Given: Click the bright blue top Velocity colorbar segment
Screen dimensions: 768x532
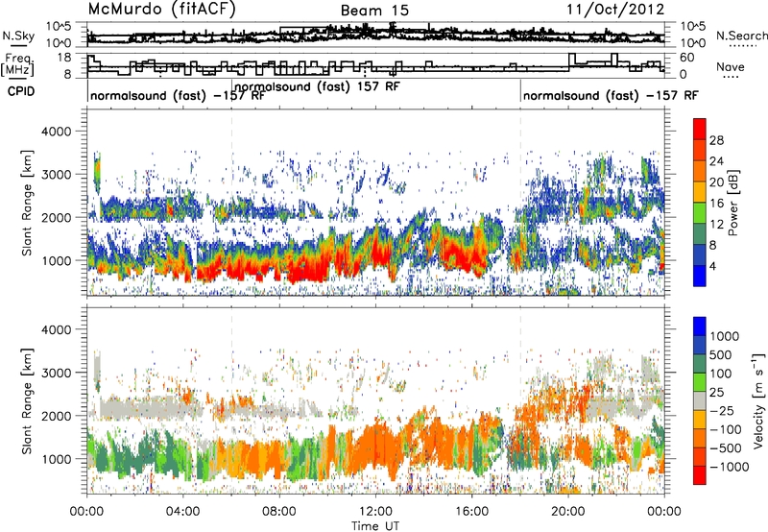Looking at the screenshot, I should pos(700,326).
